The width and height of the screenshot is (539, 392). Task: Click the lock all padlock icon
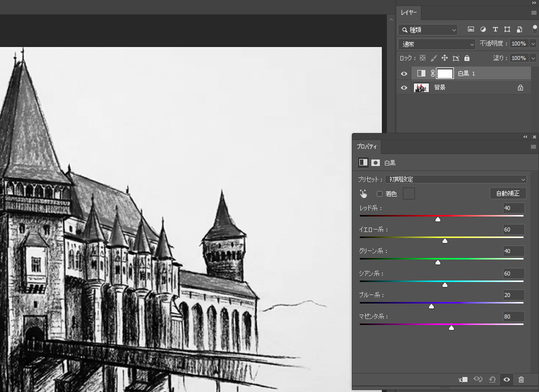pyautogui.click(x=467, y=58)
